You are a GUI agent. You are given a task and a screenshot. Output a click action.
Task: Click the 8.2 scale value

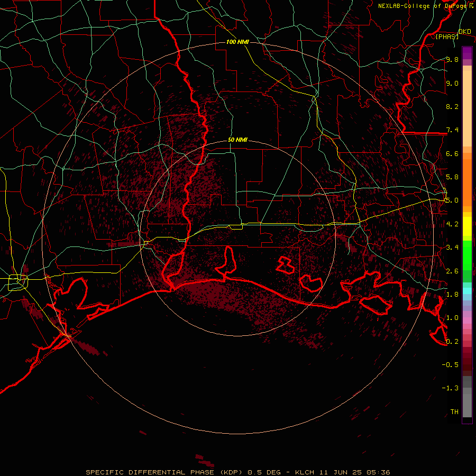[x=452, y=106]
